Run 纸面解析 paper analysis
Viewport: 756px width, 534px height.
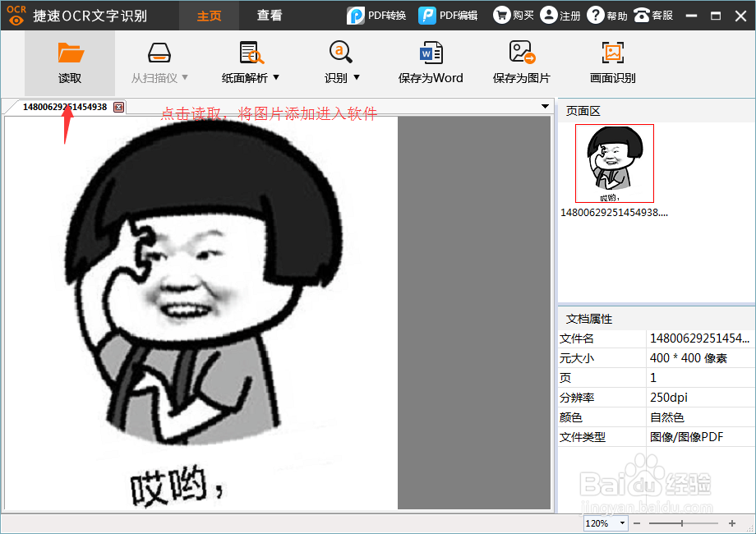coord(247,62)
